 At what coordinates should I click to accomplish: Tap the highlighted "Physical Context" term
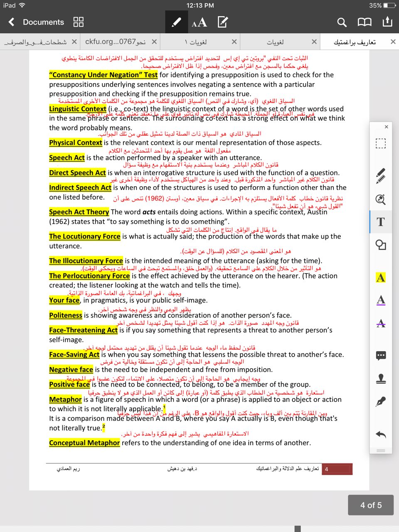[76, 143]
